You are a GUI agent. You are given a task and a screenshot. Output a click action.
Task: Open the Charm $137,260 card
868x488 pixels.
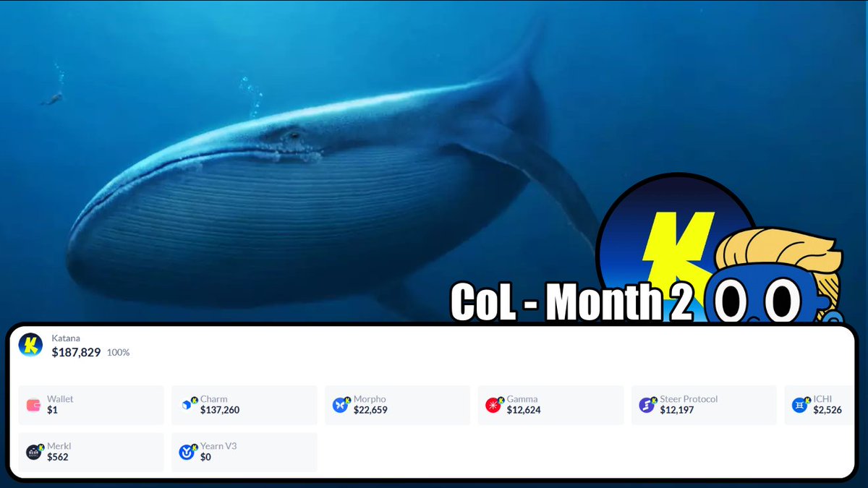click(x=244, y=405)
